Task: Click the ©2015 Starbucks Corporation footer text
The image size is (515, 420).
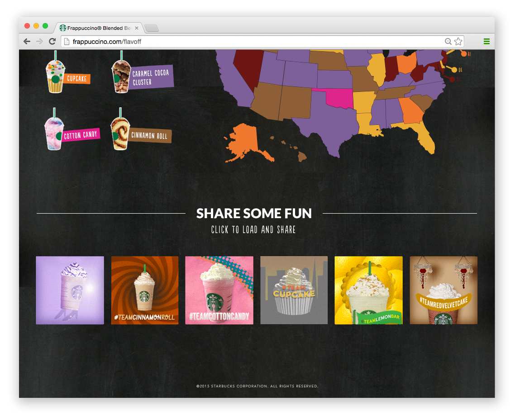Action: [257, 386]
